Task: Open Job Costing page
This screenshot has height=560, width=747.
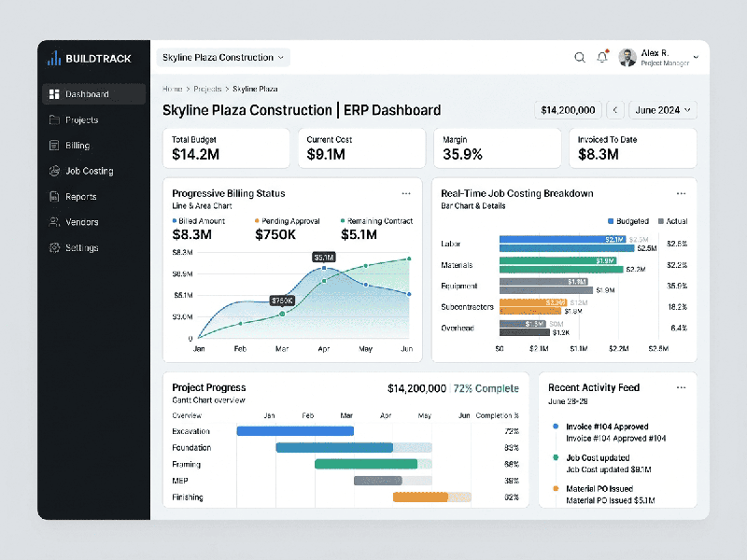Action: click(x=94, y=171)
